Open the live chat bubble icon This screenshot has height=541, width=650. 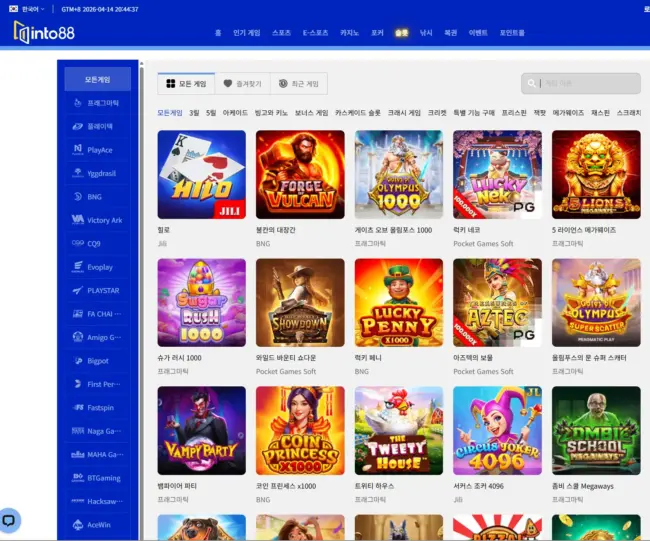pyautogui.click(x=10, y=520)
